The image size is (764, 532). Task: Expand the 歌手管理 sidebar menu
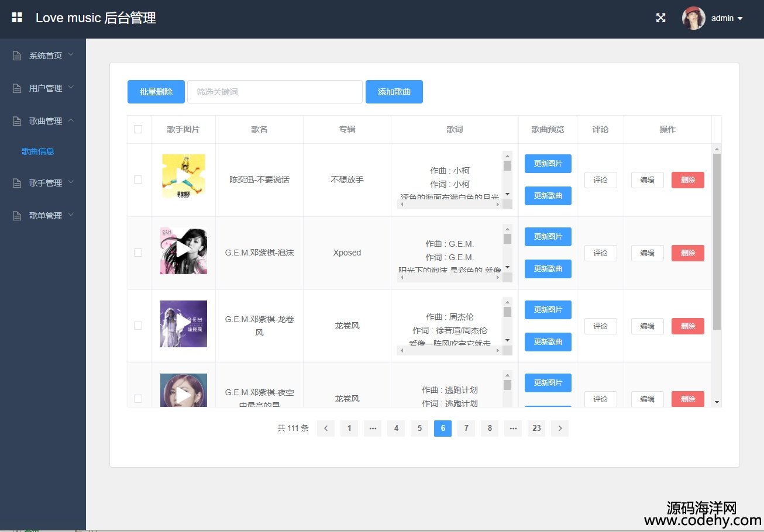tap(44, 183)
